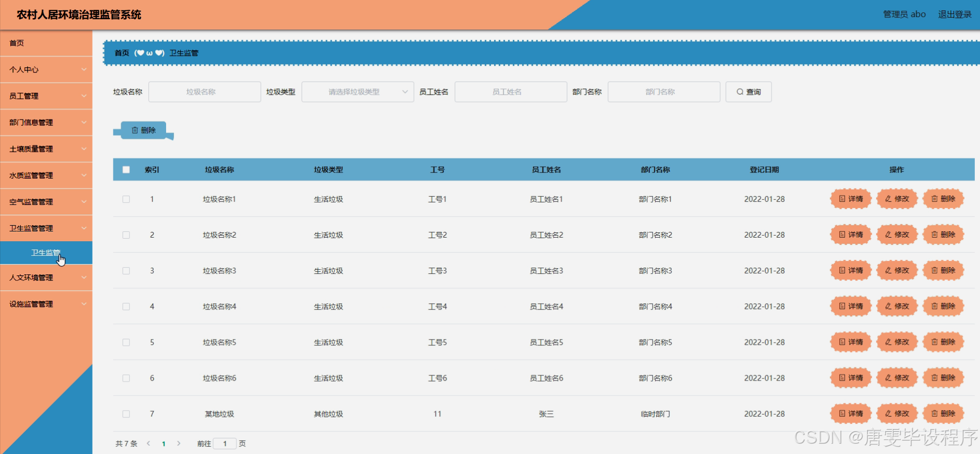
Task: Click the 张三 employee name cell
Action: (546, 414)
